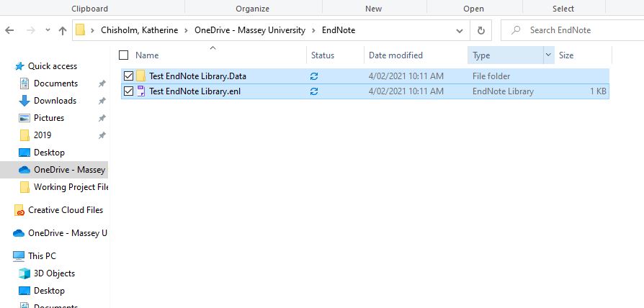Viewport: 644px width, 308px height.
Task: Open Working Project Files folder
Action: click(71, 186)
